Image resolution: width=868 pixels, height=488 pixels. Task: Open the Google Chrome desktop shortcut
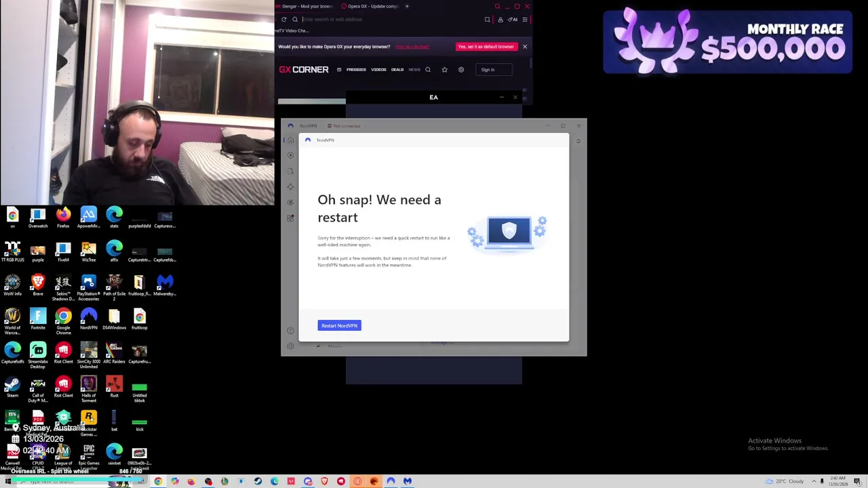[x=63, y=321]
